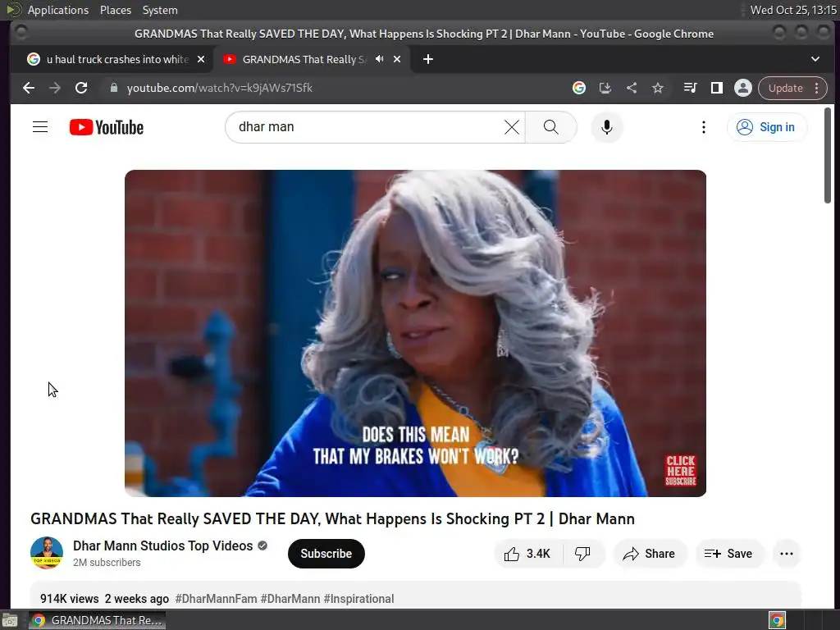This screenshot has height=630, width=840.
Task: Open the Places menu
Action: [x=115, y=10]
